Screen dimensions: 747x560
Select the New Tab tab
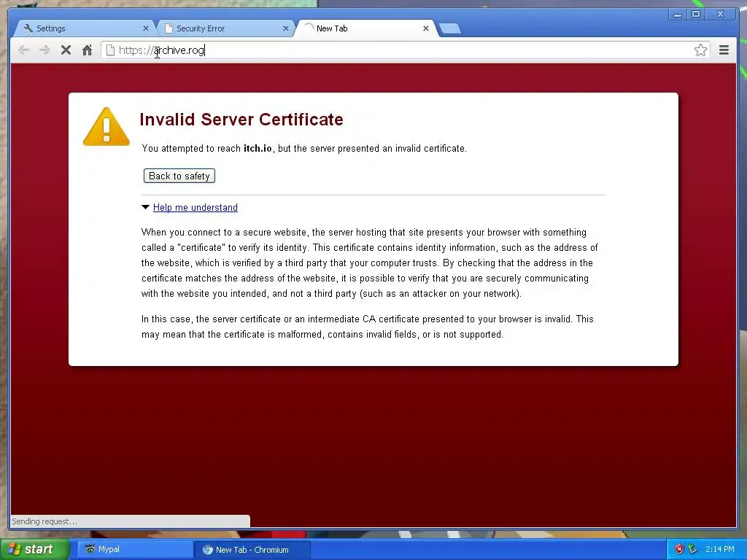[365, 28]
